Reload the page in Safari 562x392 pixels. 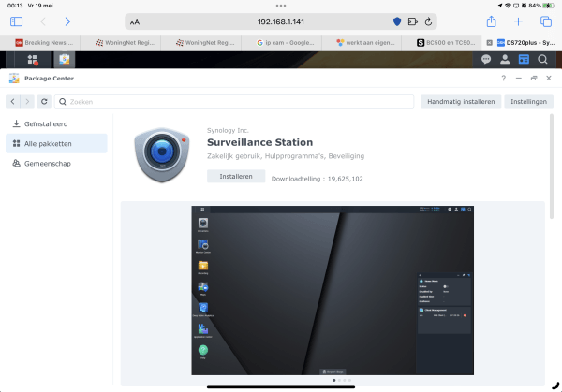pyautogui.click(x=428, y=22)
